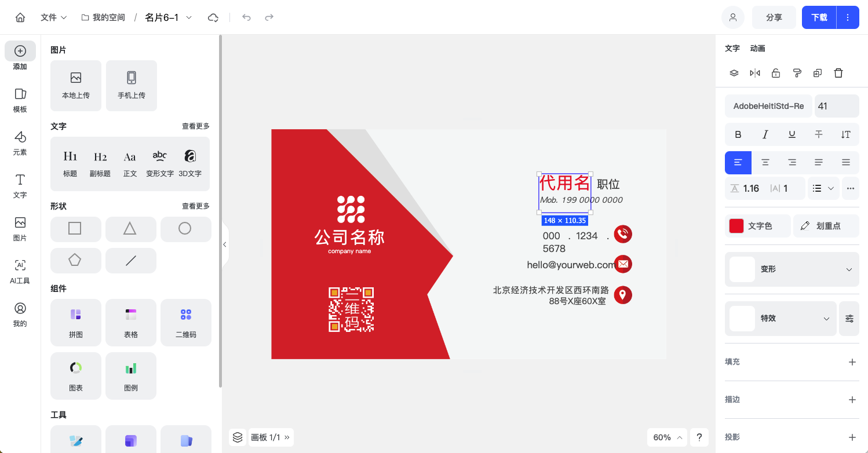
Task: Switch to the 动画 tab
Action: click(757, 48)
